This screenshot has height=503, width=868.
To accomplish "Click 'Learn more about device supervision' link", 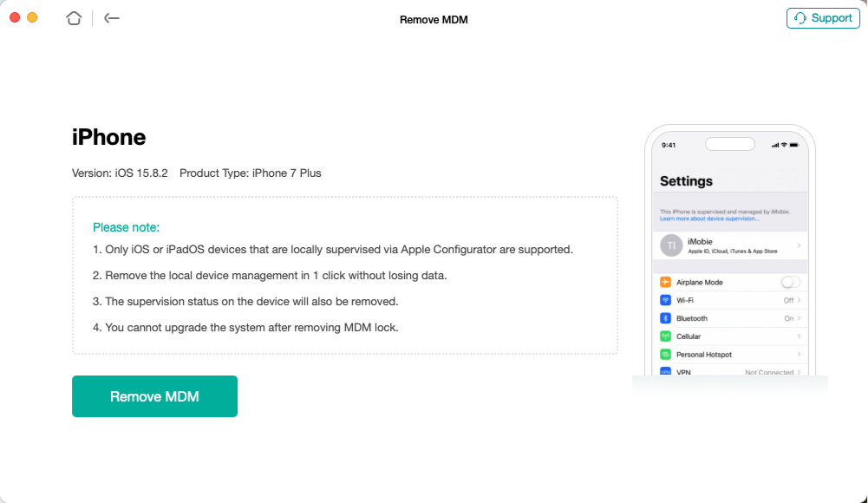I will (x=709, y=219).
